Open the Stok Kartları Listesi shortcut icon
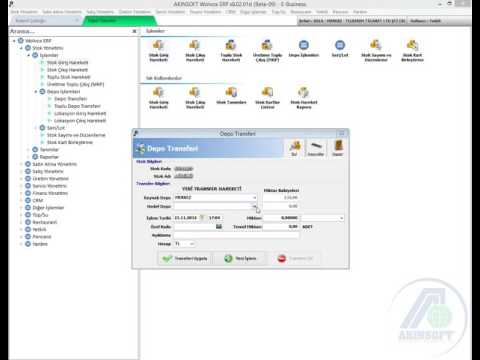480x360 pixels. pyautogui.click(x=267, y=98)
